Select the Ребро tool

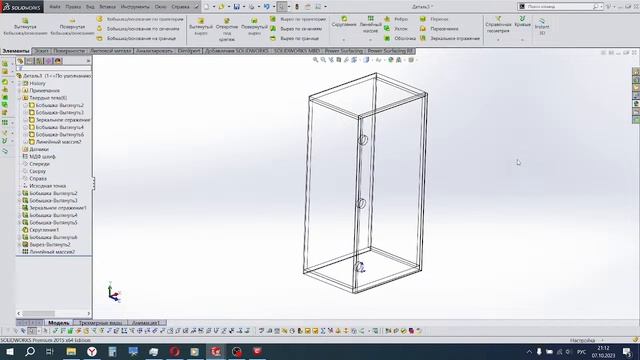(x=396, y=19)
